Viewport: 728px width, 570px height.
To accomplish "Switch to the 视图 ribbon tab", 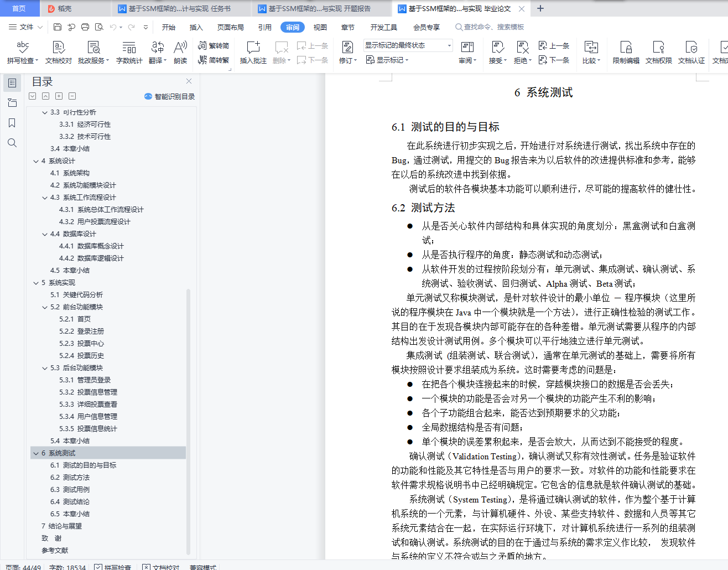I will coord(320,27).
